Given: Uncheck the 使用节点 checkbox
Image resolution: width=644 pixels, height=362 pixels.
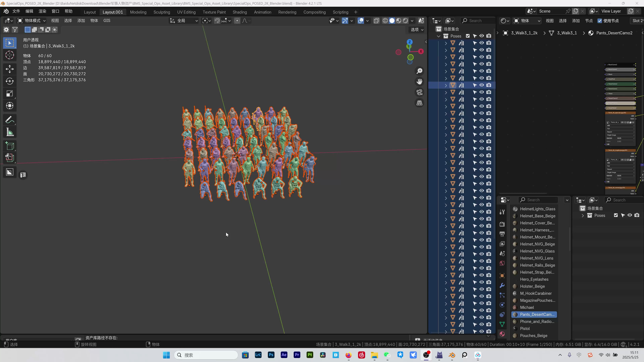Looking at the screenshot, I should (600, 21).
